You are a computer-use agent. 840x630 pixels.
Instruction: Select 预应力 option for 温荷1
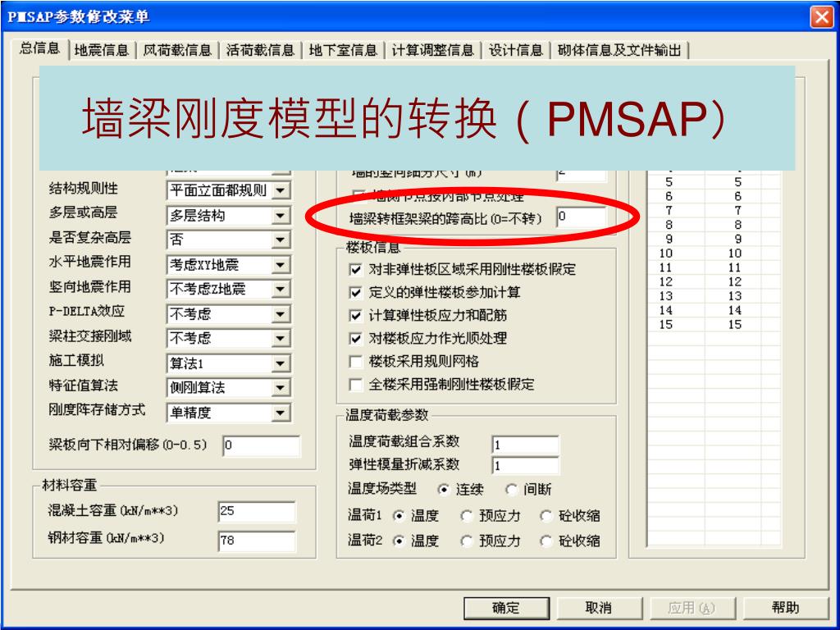tap(467, 515)
